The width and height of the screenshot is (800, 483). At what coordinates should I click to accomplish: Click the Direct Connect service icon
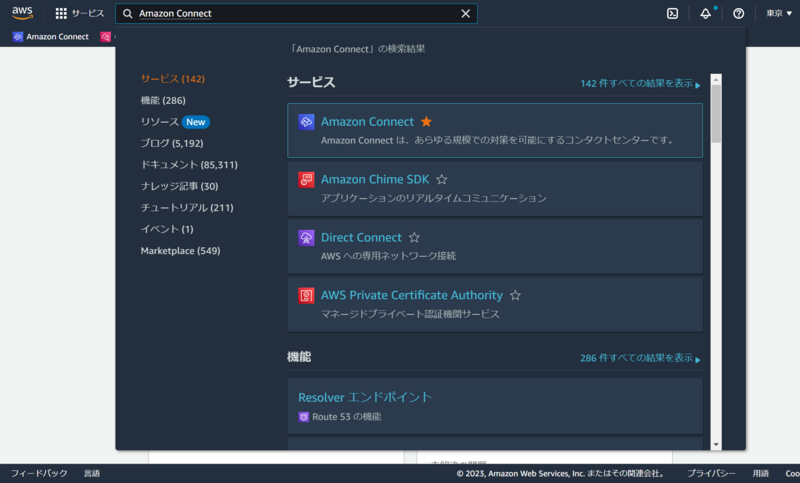pyautogui.click(x=306, y=238)
